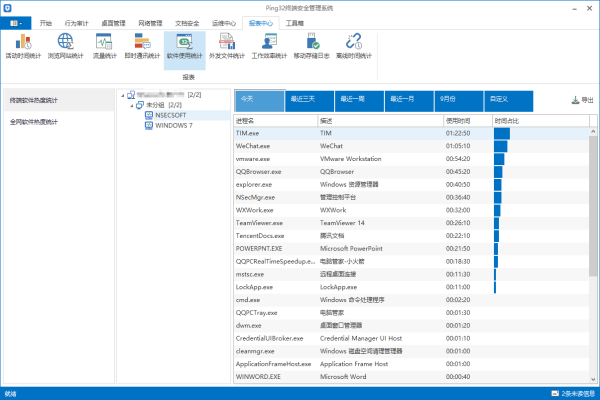
Task: Switch to 文档安全 ribbon tab
Action: pos(187,23)
